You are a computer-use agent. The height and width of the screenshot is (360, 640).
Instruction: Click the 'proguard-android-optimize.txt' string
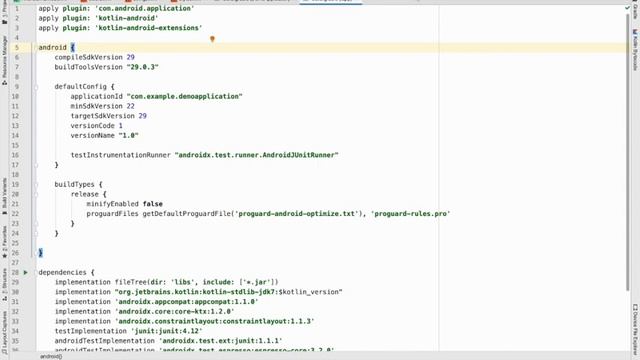tap(297, 213)
